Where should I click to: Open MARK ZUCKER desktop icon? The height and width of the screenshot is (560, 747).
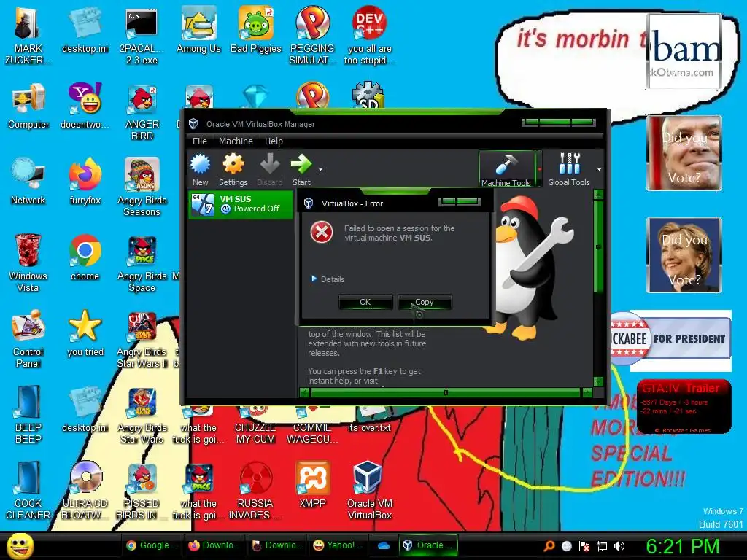tap(28, 36)
